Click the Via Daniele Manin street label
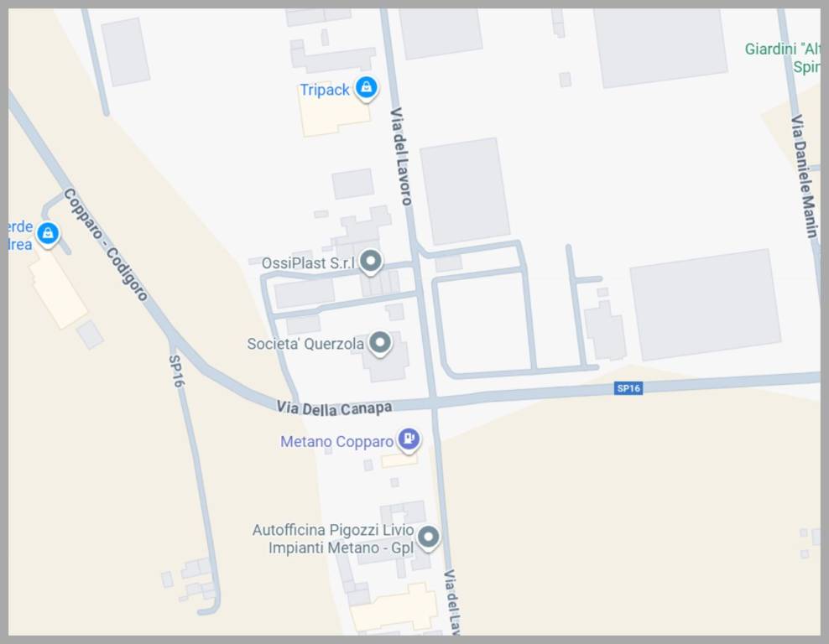 click(804, 176)
